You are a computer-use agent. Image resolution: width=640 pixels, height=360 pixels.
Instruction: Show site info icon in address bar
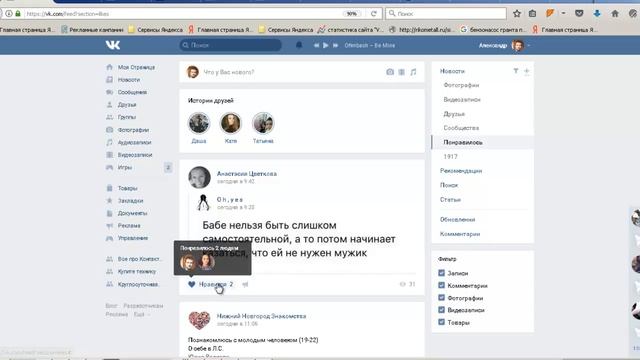(9, 13)
